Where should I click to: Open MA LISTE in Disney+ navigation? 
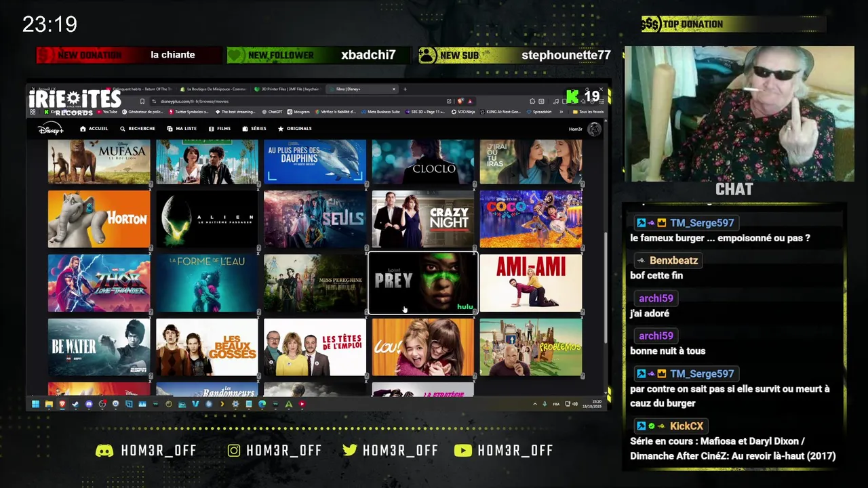pyautogui.click(x=182, y=129)
